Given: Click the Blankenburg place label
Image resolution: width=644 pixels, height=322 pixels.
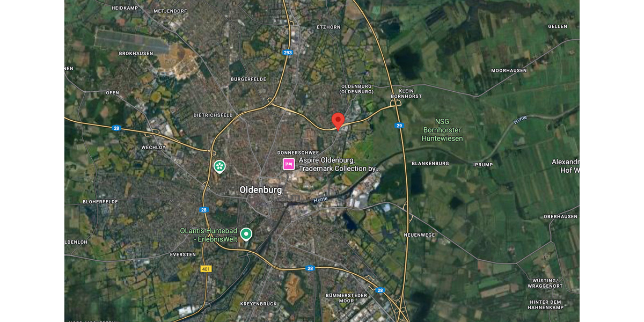Looking at the screenshot, I should point(430,163).
